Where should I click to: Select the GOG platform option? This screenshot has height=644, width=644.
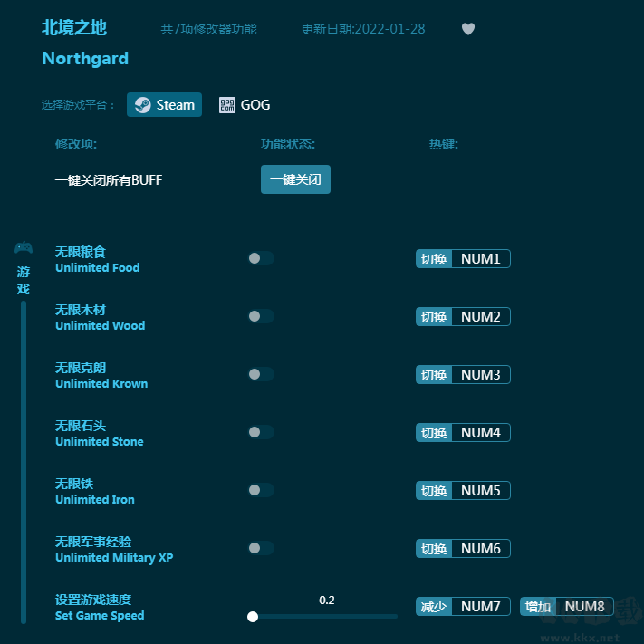(245, 105)
